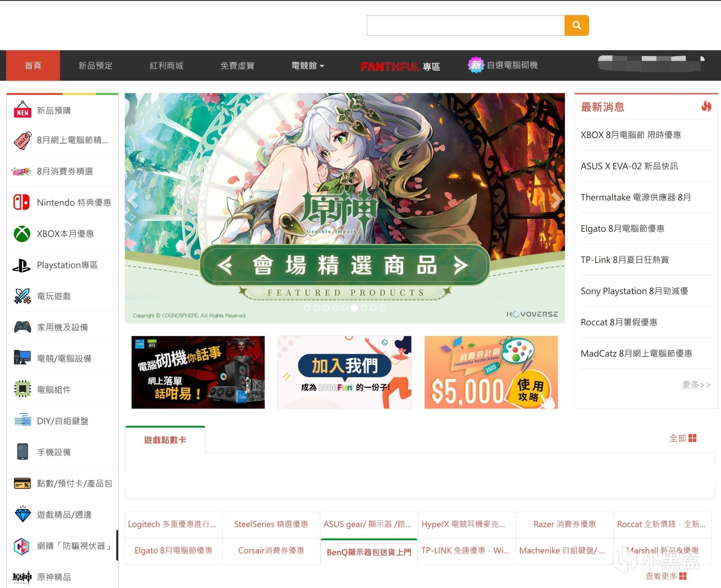Open the 新品預定 navigation menu item
721x588 pixels.
point(96,66)
